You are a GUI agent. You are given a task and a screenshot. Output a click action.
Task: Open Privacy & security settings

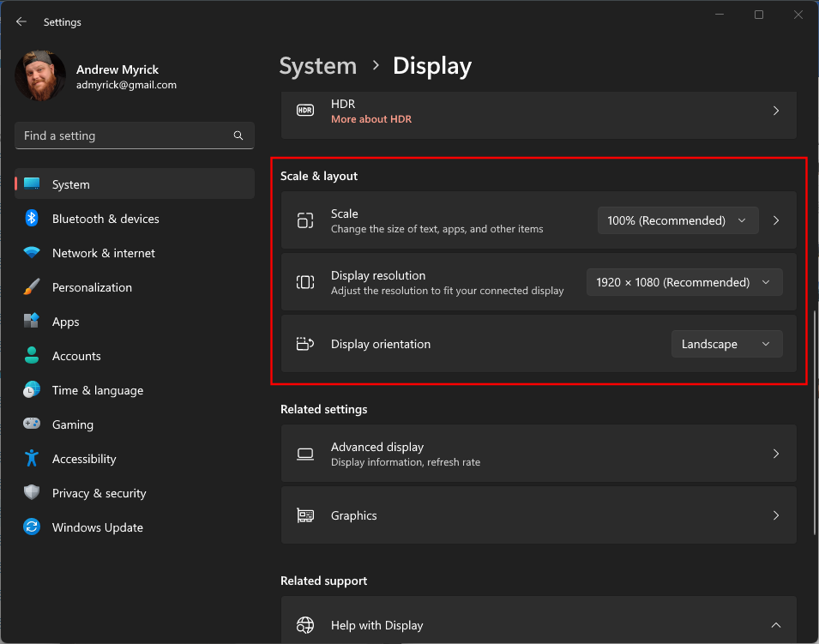pos(99,493)
